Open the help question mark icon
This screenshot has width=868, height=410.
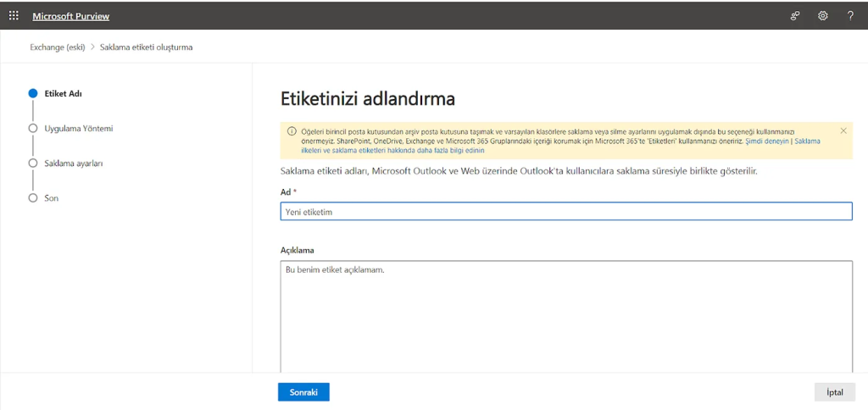[x=850, y=15]
